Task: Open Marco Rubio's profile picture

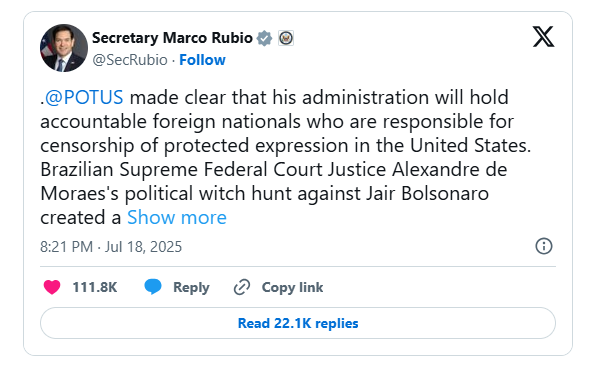Action: click(64, 48)
